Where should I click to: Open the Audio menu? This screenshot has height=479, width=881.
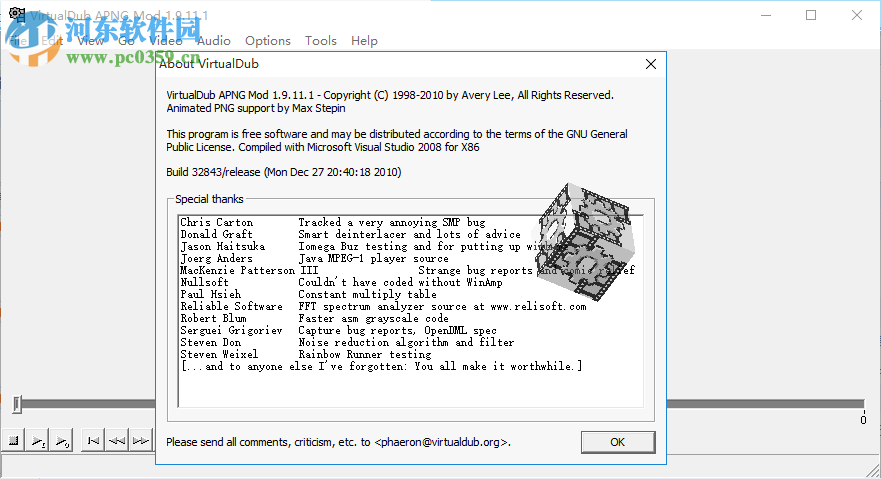214,41
